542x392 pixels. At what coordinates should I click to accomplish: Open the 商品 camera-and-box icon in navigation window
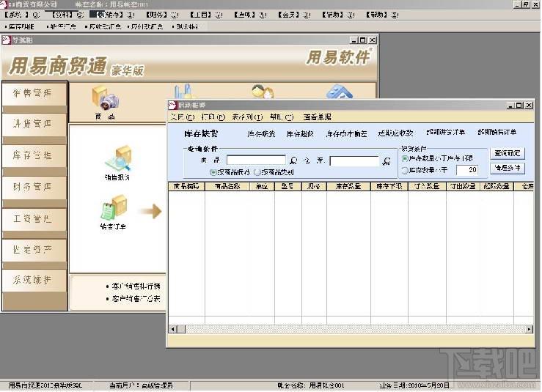[x=105, y=97]
